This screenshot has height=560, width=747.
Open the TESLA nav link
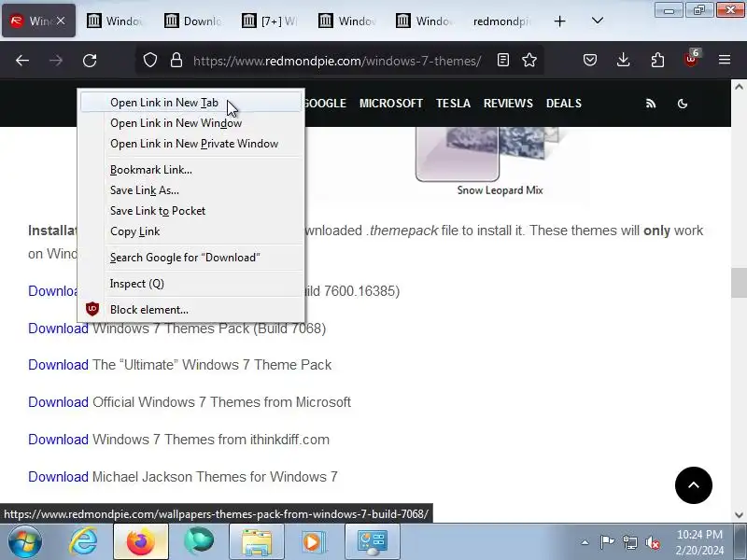click(x=453, y=104)
